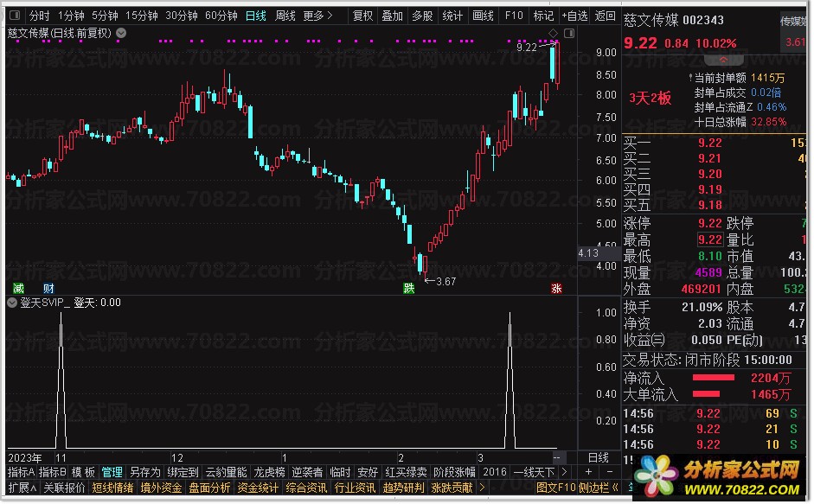The height and width of the screenshot is (504, 814).
Task: Click the 财 marker on the K-line chart
Action: (x=48, y=289)
